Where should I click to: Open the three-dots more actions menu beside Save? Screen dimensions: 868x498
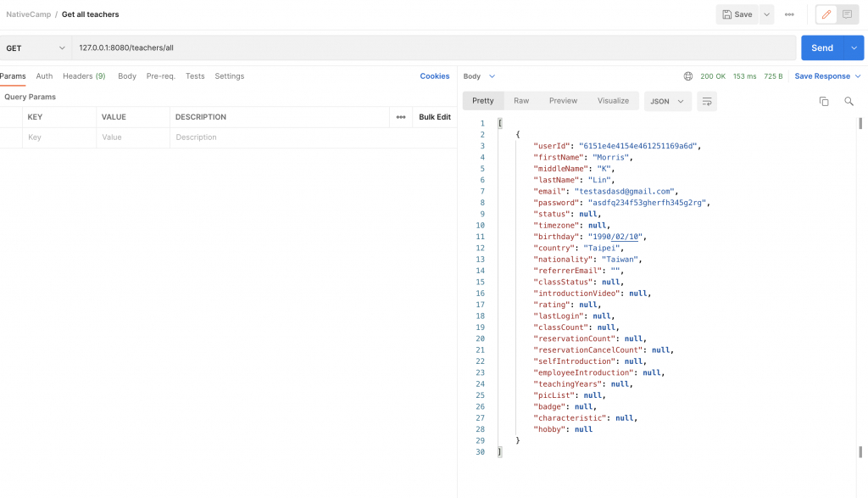[789, 14]
